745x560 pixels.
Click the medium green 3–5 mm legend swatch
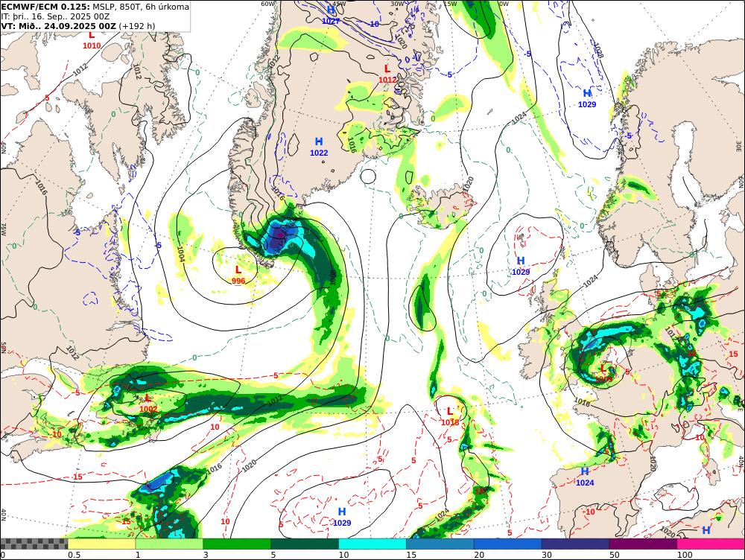click(x=237, y=544)
